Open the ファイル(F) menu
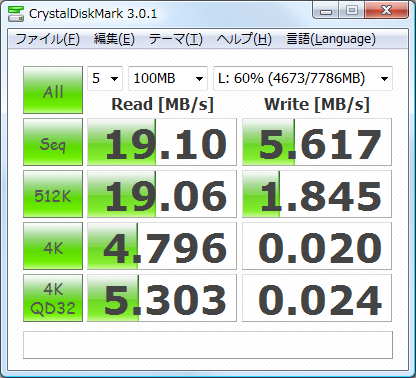416x378 pixels. pos(48,39)
